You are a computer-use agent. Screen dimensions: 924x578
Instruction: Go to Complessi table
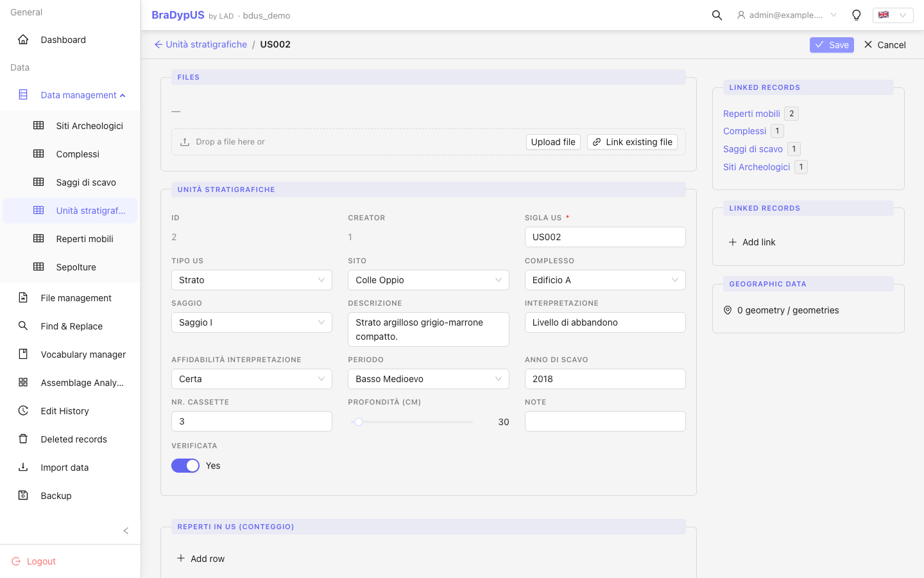pos(70,154)
